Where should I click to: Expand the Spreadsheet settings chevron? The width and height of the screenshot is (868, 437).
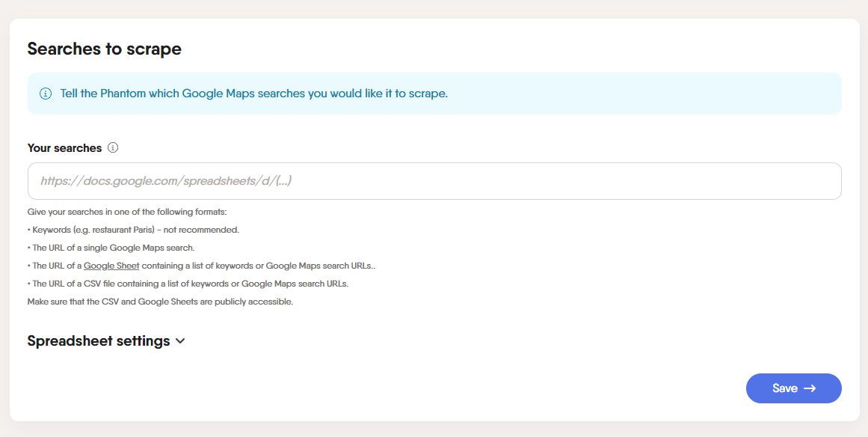180,341
